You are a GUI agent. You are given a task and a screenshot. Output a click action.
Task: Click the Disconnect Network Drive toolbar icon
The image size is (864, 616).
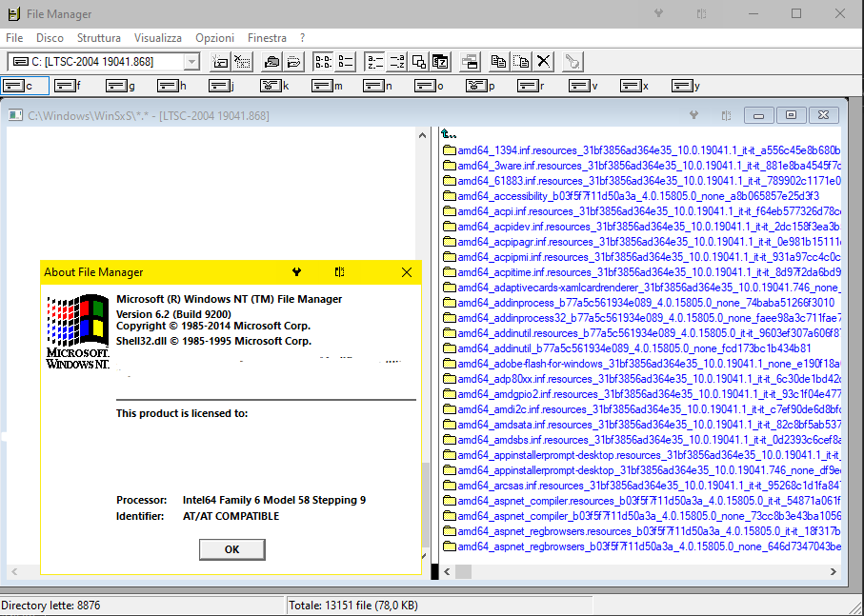tap(243, 62)
